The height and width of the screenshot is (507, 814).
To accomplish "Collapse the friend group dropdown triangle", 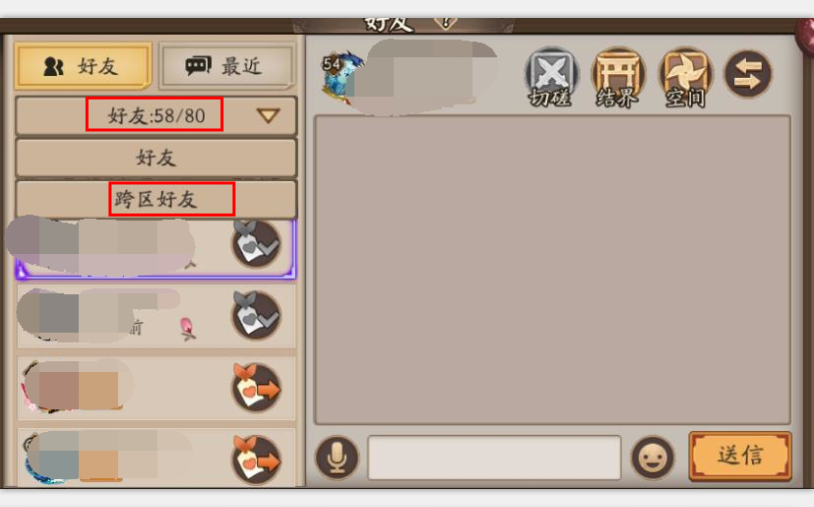I will [268, 115].
